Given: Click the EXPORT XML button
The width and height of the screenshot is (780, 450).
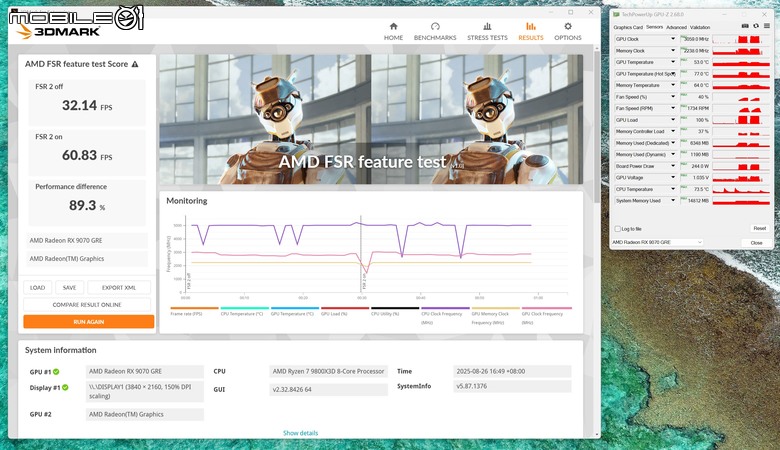Looking at the screenshot, I should click(119, 287).
